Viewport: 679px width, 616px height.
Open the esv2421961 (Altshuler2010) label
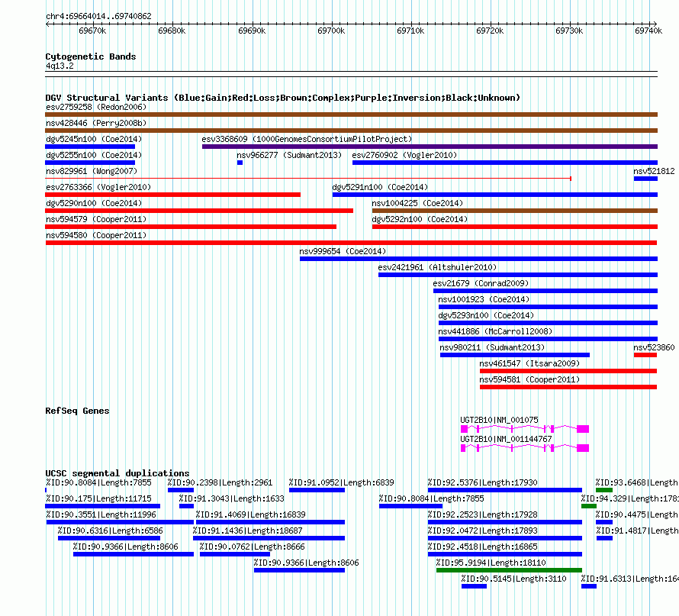437,267
